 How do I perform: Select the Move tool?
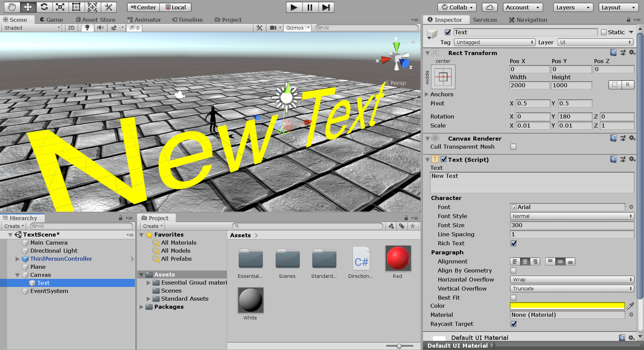pos(28,7)
